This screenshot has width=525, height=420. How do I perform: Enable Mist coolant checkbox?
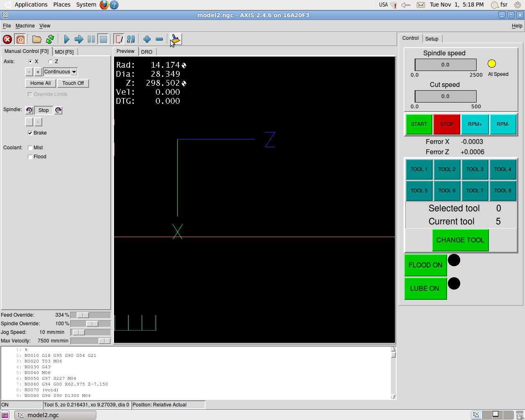[30, 148]
